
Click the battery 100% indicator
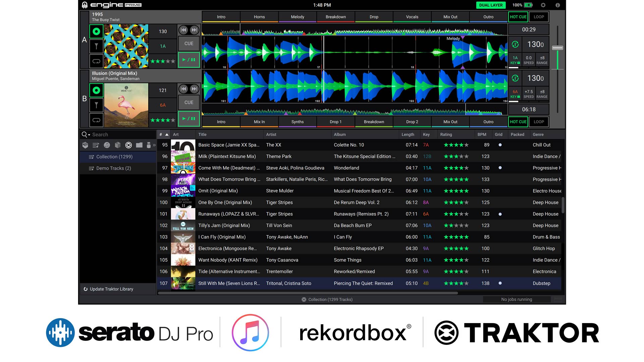pos(522,5)
